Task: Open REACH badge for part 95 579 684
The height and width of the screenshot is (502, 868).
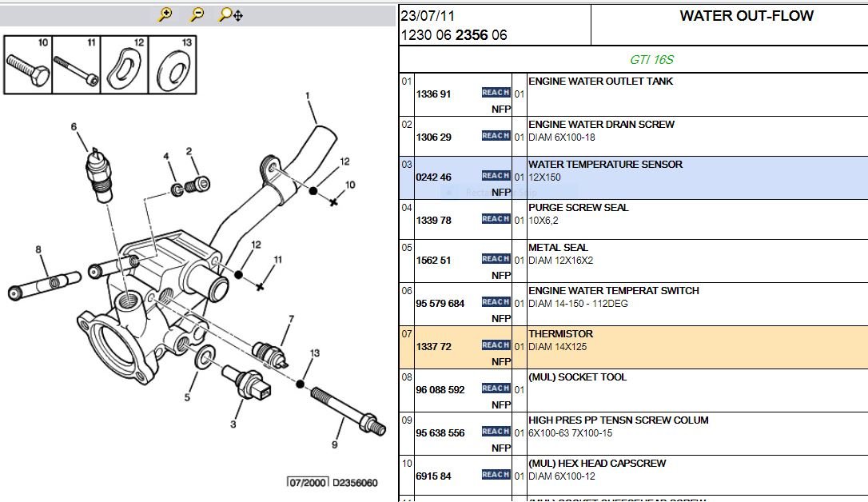Action: (496, 301)
